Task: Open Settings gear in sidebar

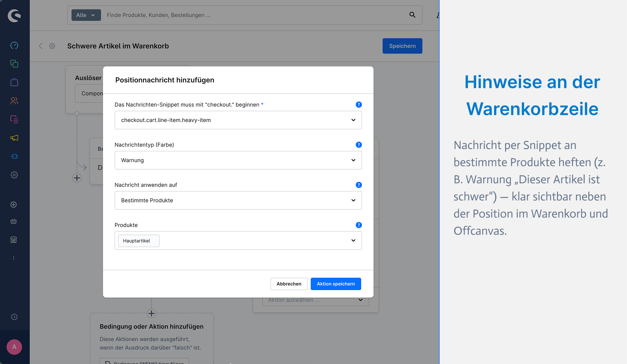Action: pos(14,175)
